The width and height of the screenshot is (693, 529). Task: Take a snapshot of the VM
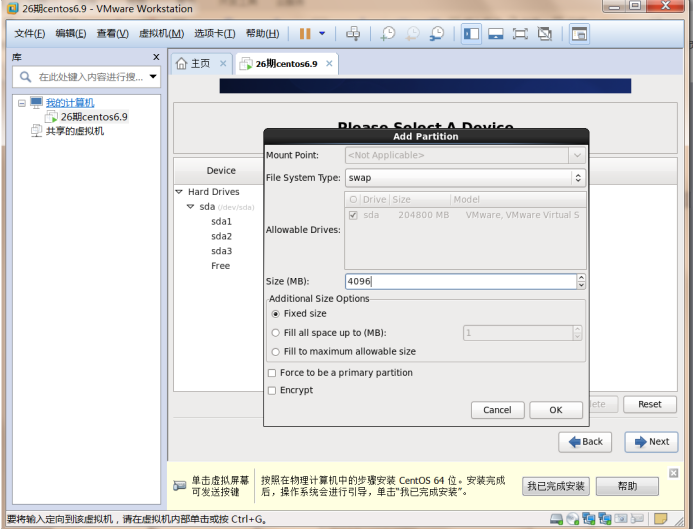click(388, 34)
